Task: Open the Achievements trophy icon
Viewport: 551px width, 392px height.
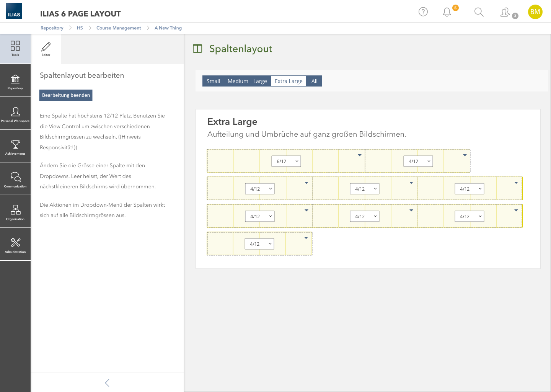Action: [x=15, y=147]
